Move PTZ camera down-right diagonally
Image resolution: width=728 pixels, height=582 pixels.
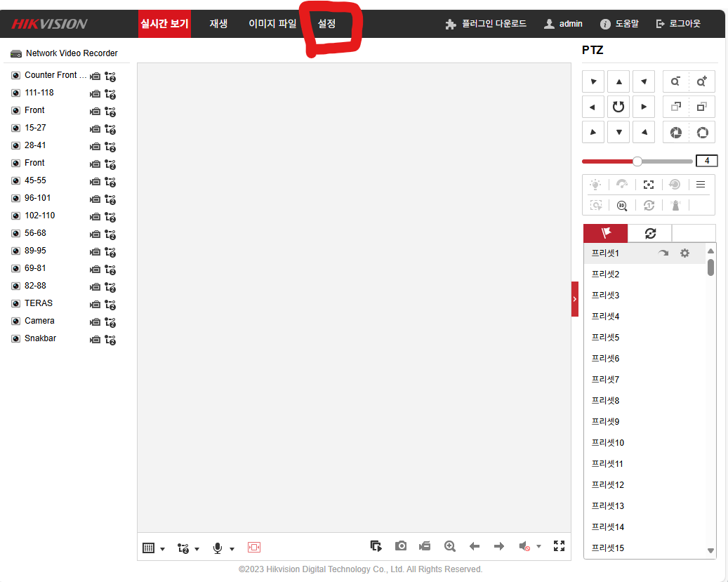(x=644, y=132)
